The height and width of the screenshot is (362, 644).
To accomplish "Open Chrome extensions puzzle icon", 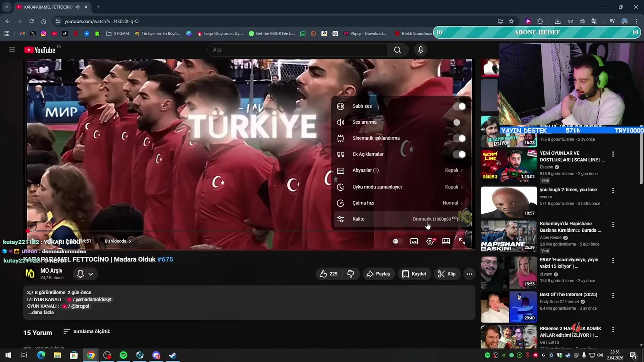I will [x=540, y=21].
